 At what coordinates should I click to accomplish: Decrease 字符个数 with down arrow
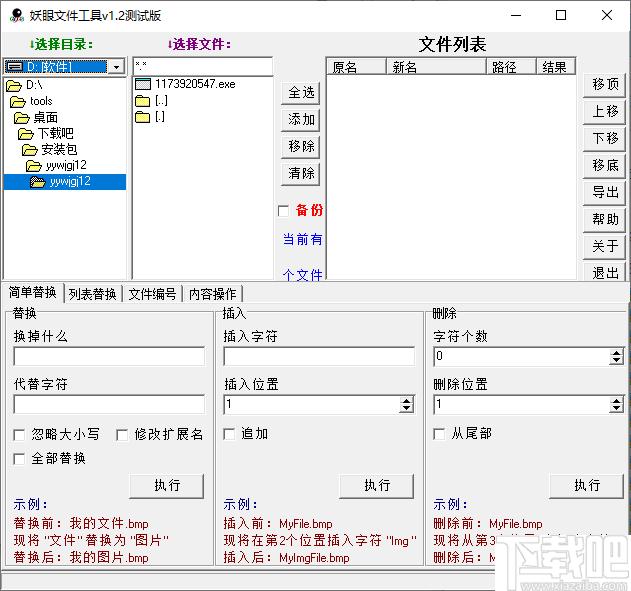coord(616,360)
